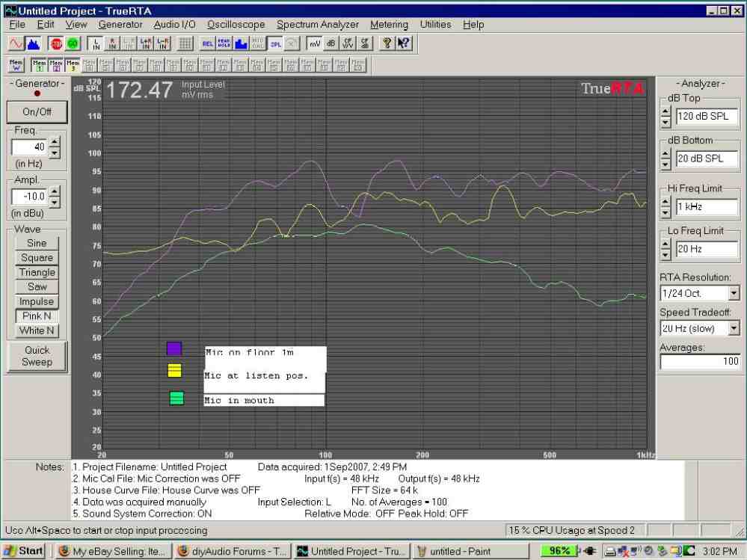Click the generator Freq input field
Image resolution: width=747 pixels, height=560 pixels.
30,147
